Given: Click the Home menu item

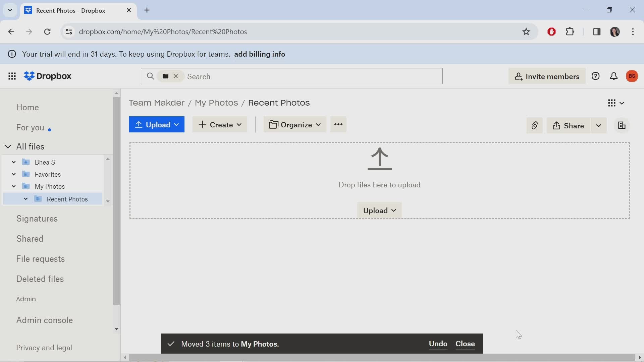Looking at the screenshot, I should [x=28, y=107].
